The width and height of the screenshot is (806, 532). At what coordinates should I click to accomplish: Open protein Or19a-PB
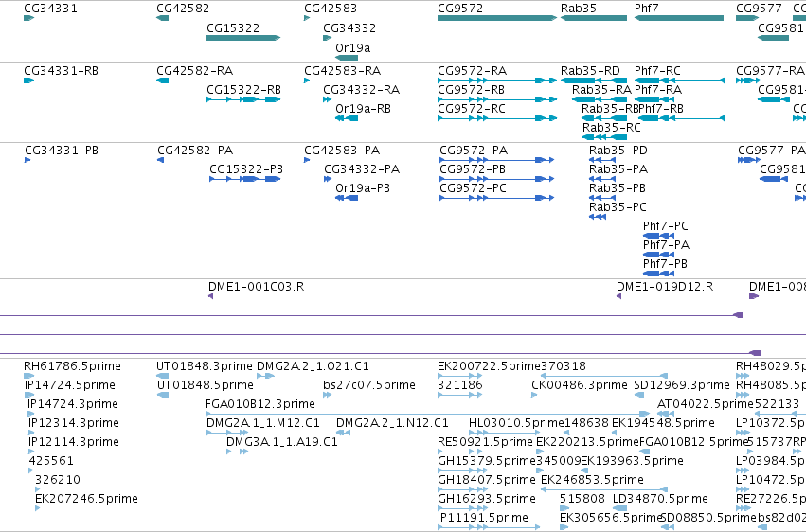coord(363,188)
